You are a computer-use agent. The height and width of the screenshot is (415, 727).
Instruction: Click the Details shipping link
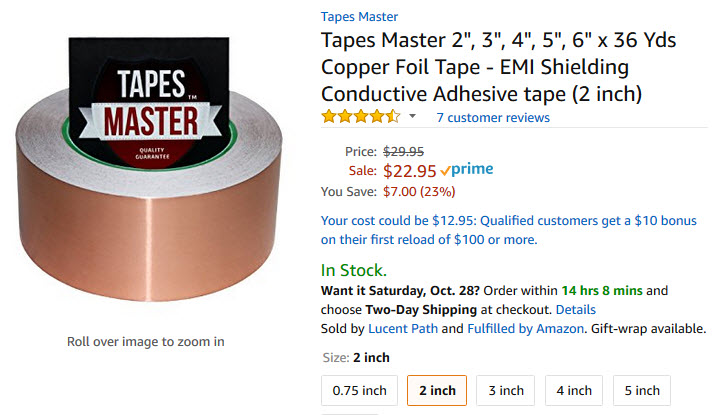[x=575, y=309]
